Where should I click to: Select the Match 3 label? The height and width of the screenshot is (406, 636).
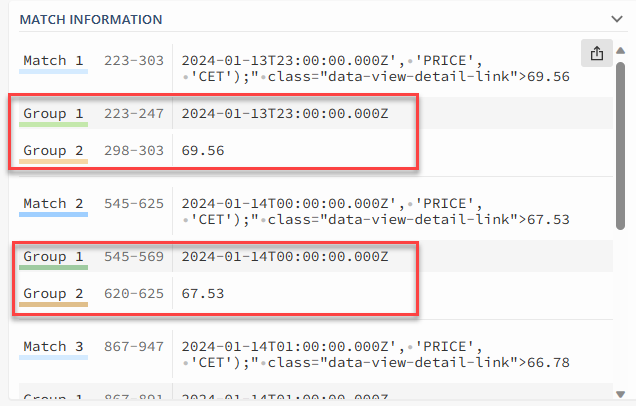click(56, 346)
